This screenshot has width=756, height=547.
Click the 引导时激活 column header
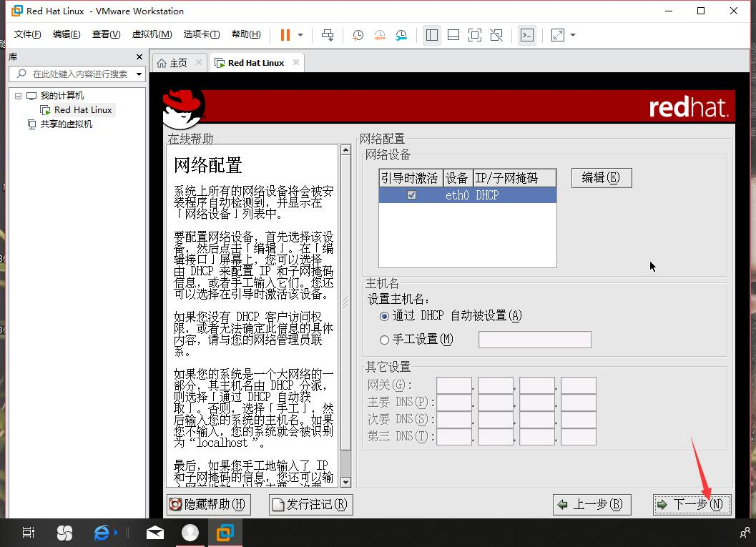click(x=410, y=178)
